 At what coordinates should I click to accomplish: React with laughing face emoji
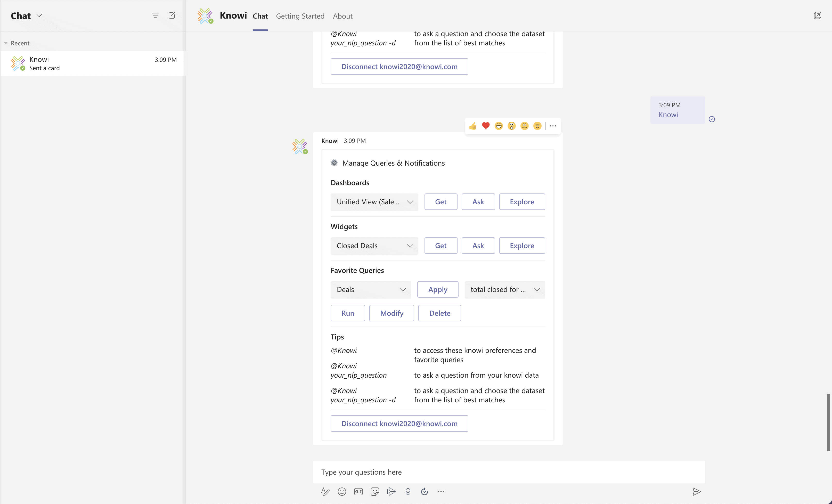pyautogui.click(x=499, y=126)
